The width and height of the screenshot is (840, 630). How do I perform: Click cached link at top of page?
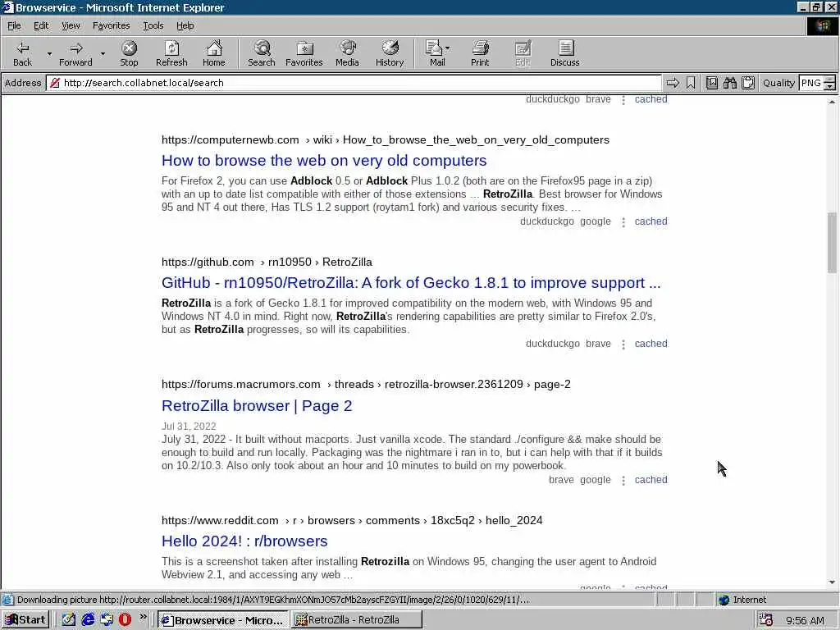[x=651, y=99]
